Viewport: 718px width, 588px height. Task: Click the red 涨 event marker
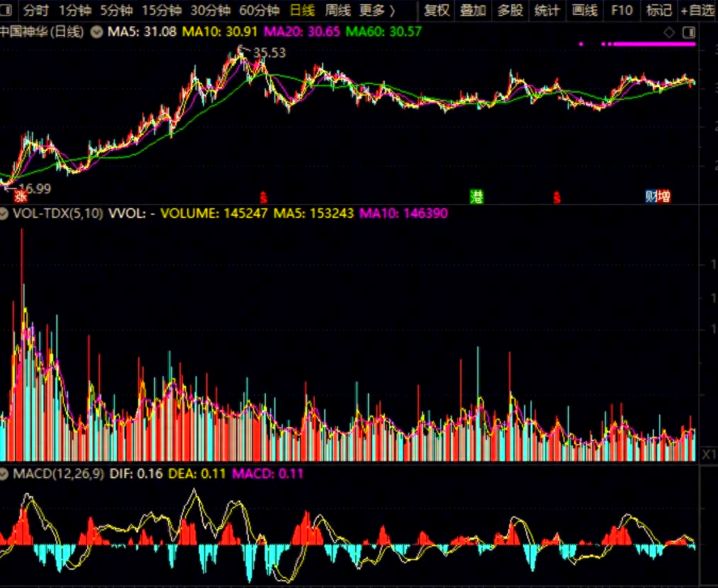20,197
